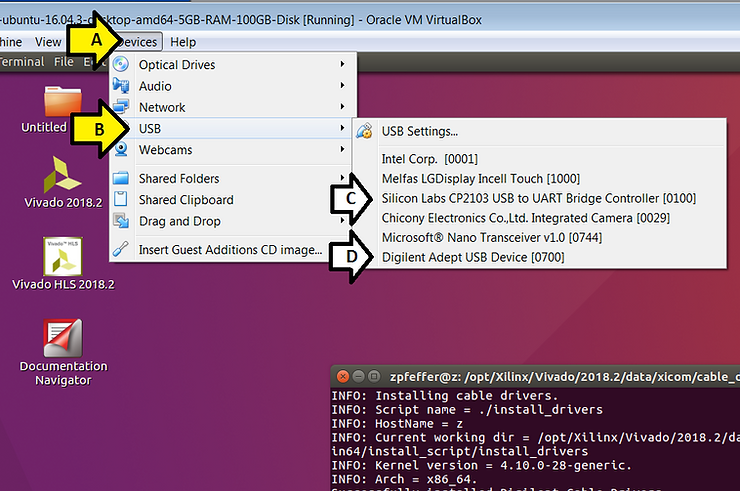Click the Insert Guest Additions wrench icon
Screen dimensions: 740x491
121,249
